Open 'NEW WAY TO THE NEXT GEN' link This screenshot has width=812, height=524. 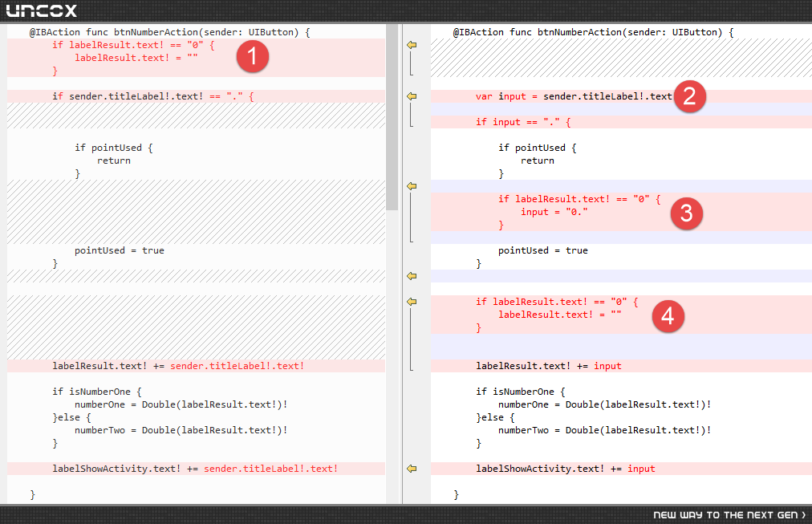coord(729,514)
